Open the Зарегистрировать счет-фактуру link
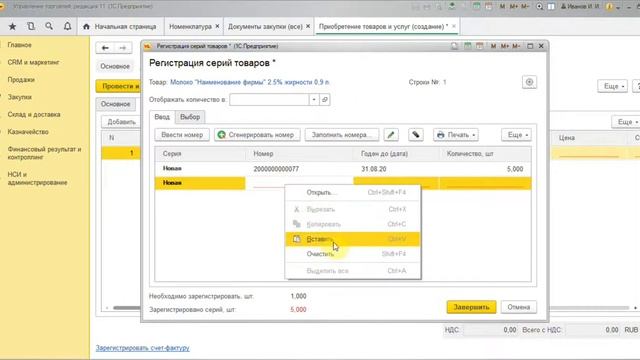The image size is (640, 360). pyautogui.click(x=142, y=348)
